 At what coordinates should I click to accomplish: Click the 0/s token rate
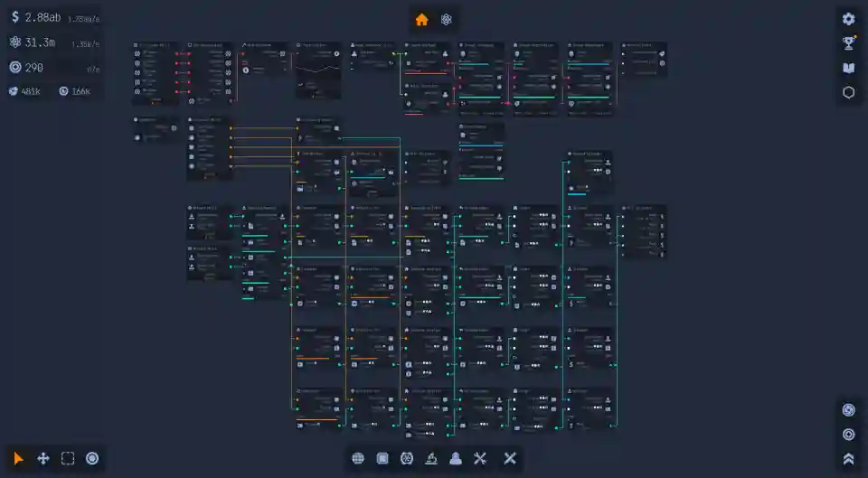(93, 70)
